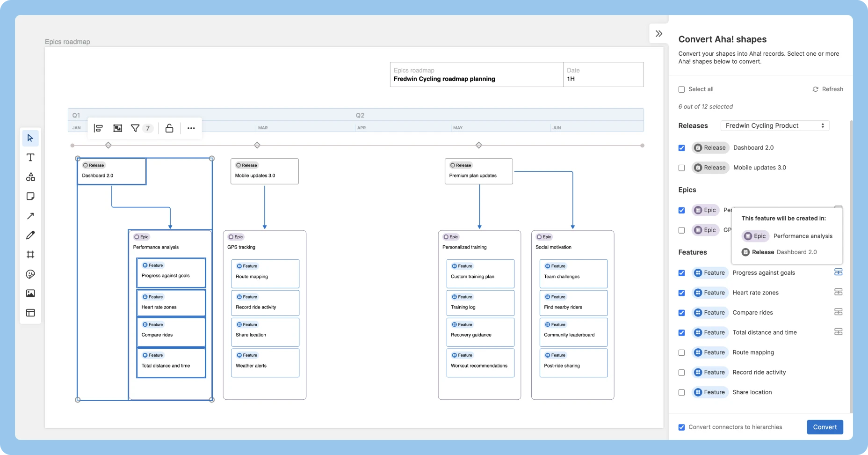Screen dimensions: 868x455
Task: Insert an image from the toolbar
Action: tap(30, 294)
